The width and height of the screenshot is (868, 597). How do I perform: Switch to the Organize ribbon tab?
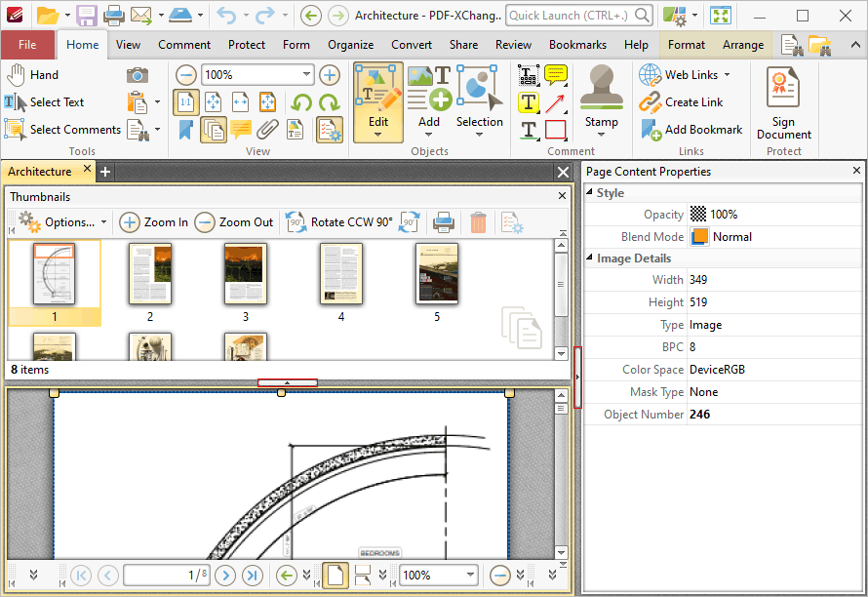point(350,45)
